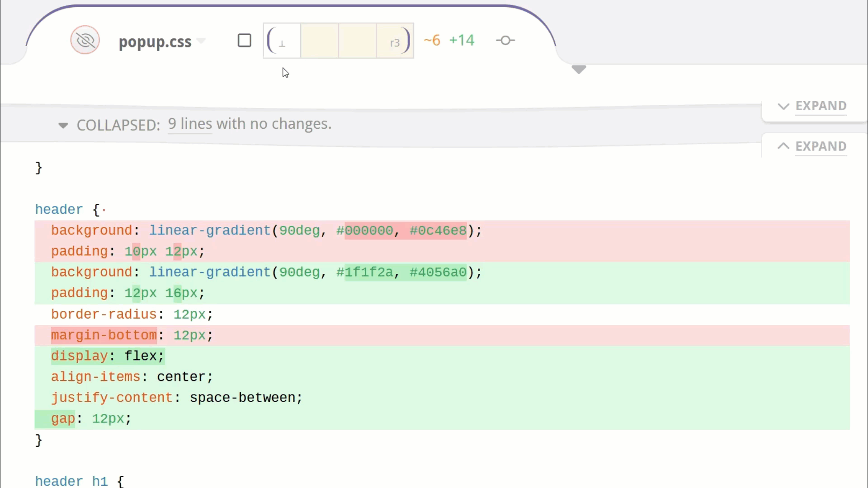Tick the checkbox next to the revision cells

[x=245, y=41]
